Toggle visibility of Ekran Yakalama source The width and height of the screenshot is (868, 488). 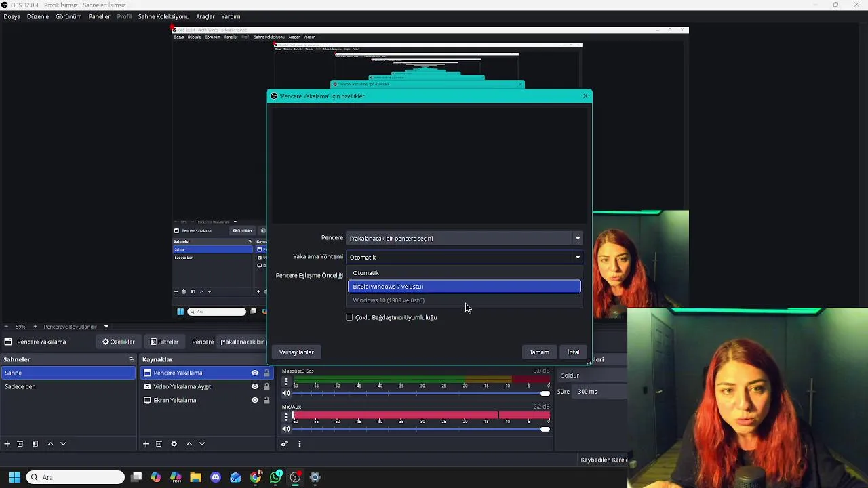click(x=255, y=400)
